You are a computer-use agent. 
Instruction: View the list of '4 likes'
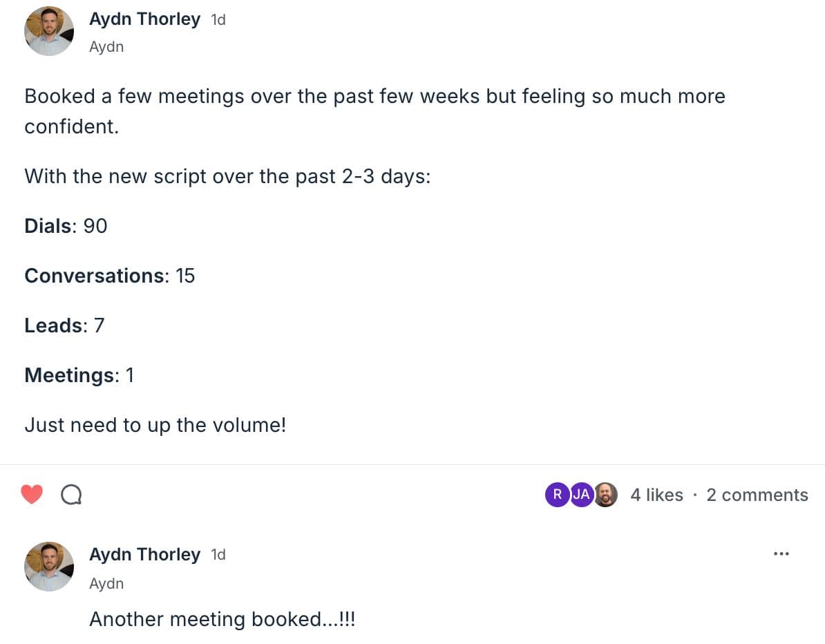pos(656,494)
